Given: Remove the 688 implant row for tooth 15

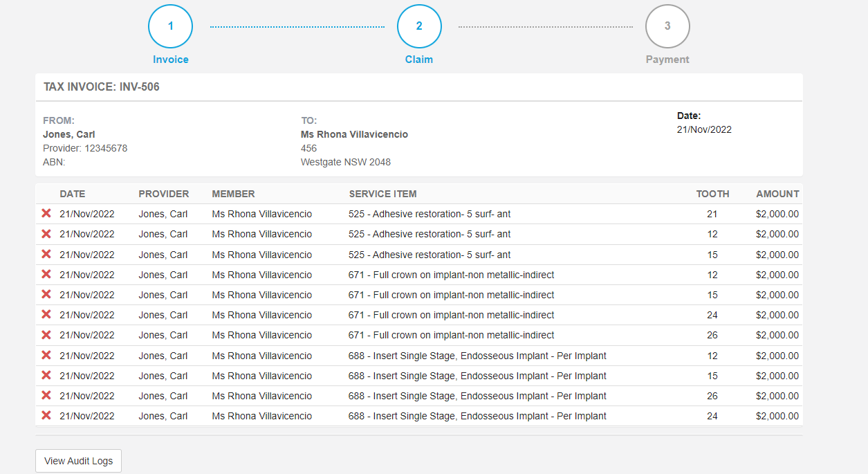Looking at the screenshot, I should pos(46,375).
